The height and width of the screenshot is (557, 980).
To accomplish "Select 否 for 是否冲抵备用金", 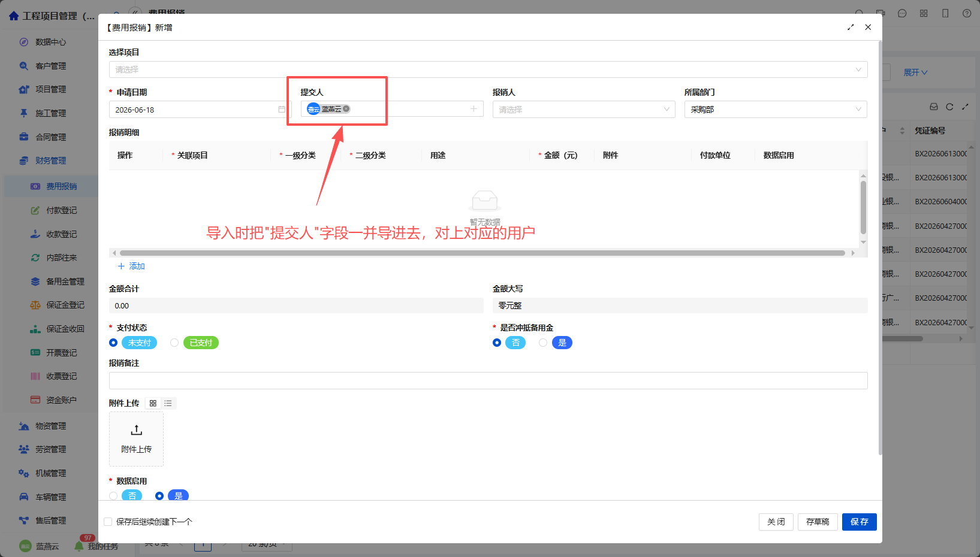I will pyautogui.click(x=497, y=343).
